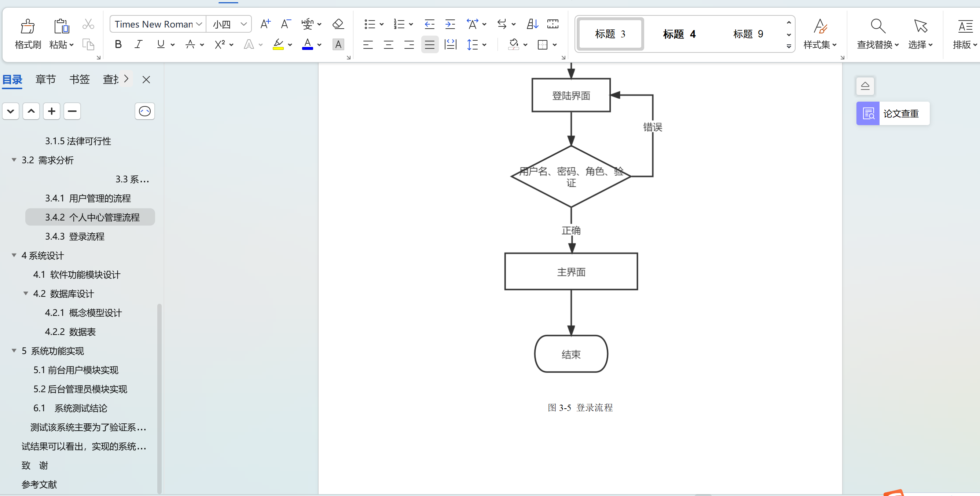Image resolution: width=980 pixels, height=496 pixels.
Task: Increase the font size with the A+ icon
Action: (x=265, y=24)
